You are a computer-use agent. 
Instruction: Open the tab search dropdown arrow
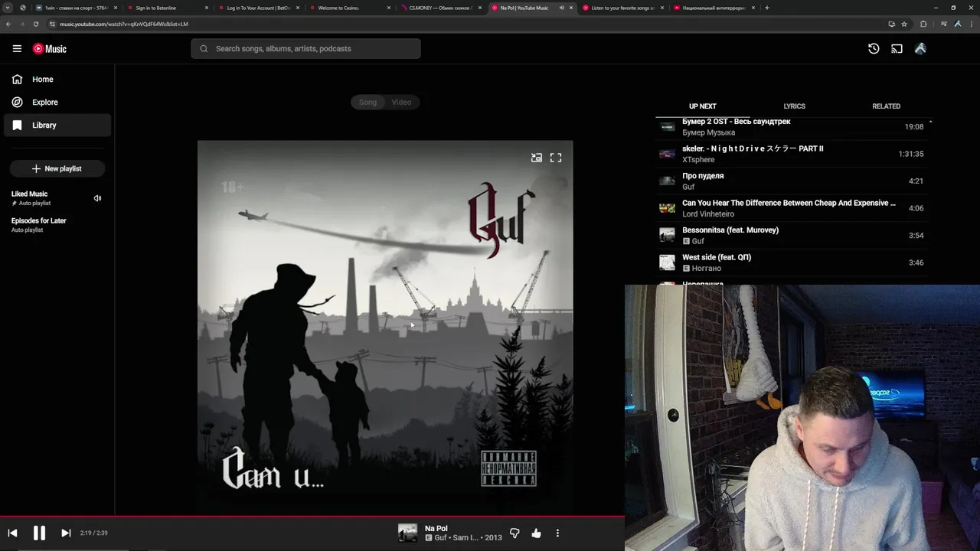(x=8, y=8)
